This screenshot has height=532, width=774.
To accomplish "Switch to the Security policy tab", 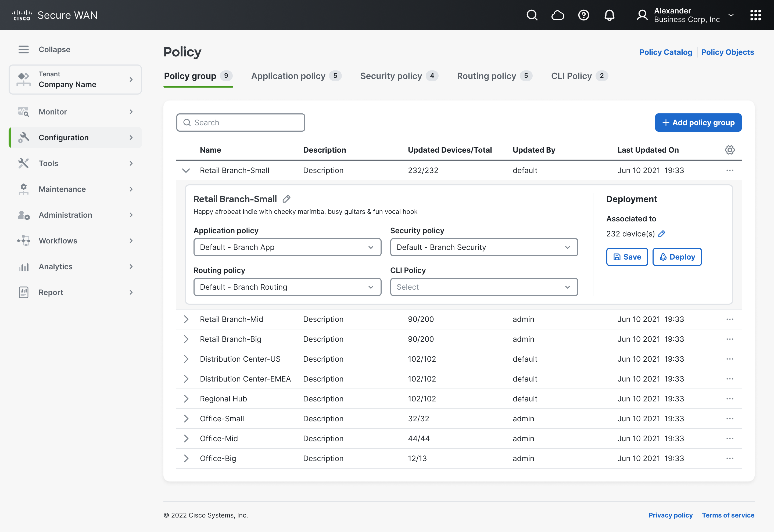I will click(x=399, y=76).
